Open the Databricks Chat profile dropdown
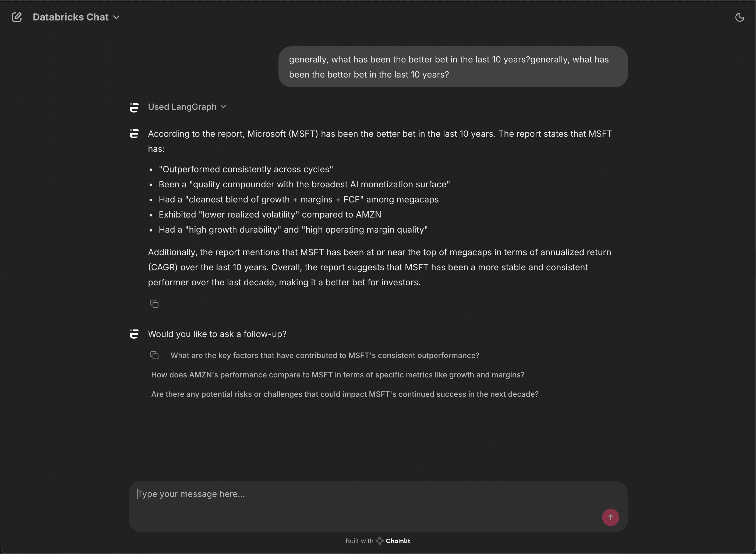 pyautogui.click(x=116, y=17)
